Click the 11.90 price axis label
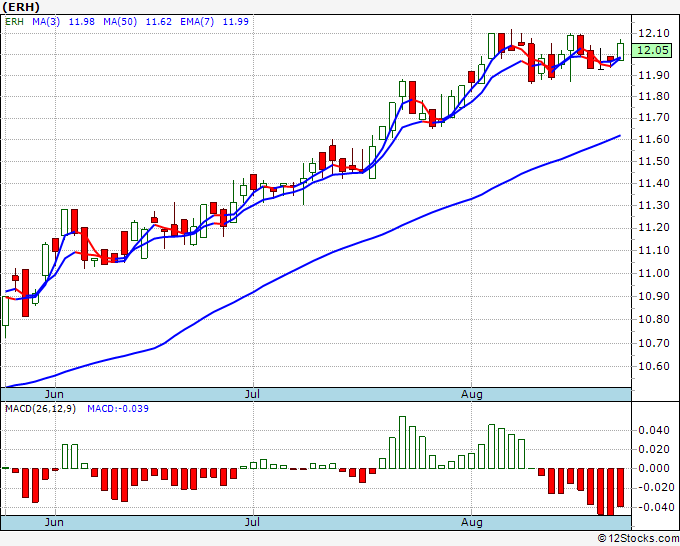680x546 pixels. [x=654, y=75]
